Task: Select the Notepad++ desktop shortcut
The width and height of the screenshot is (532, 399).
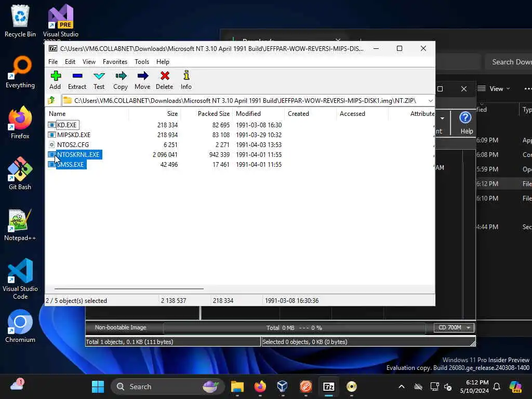Action: click(20, 224)
